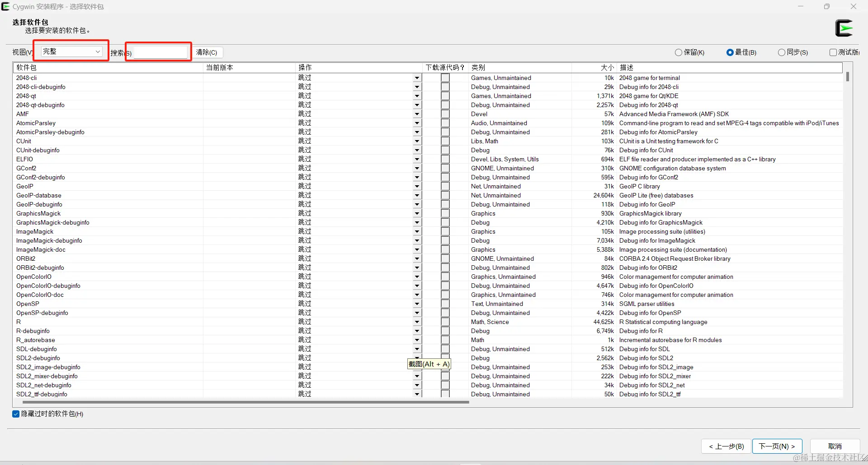Click the 当前版本 column header
The width and height of the screenshot is (868, 465).
(250, 67)
